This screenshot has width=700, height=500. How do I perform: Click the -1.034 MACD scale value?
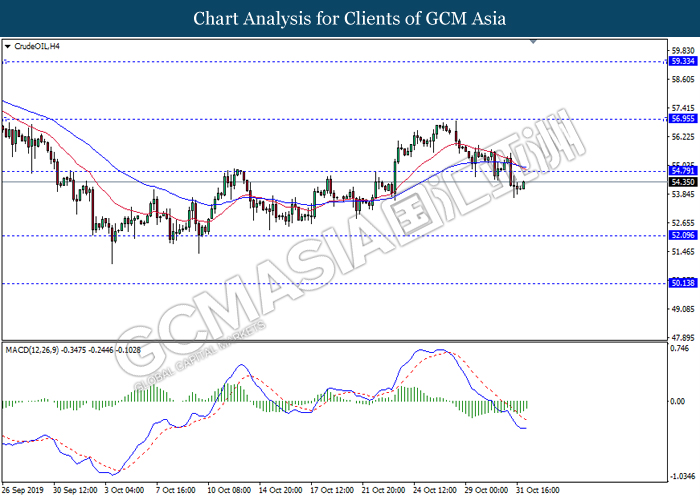(x=682, y=475)
